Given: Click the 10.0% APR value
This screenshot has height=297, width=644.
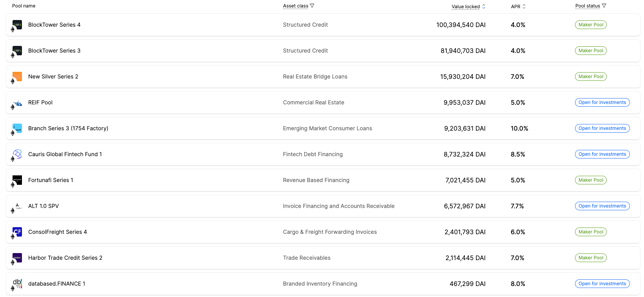Looking at the screenshot, I should click(x=519, y=128).
